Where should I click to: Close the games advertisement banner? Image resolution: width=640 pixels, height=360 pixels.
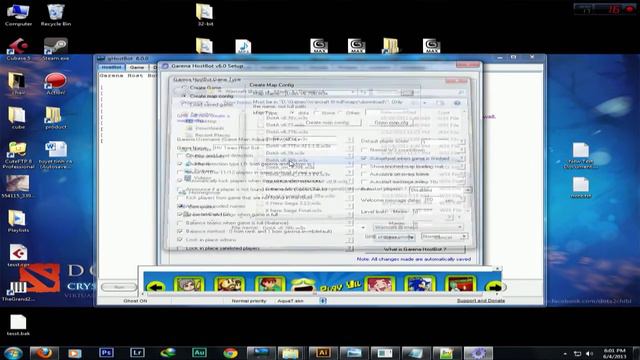point(497,268)
